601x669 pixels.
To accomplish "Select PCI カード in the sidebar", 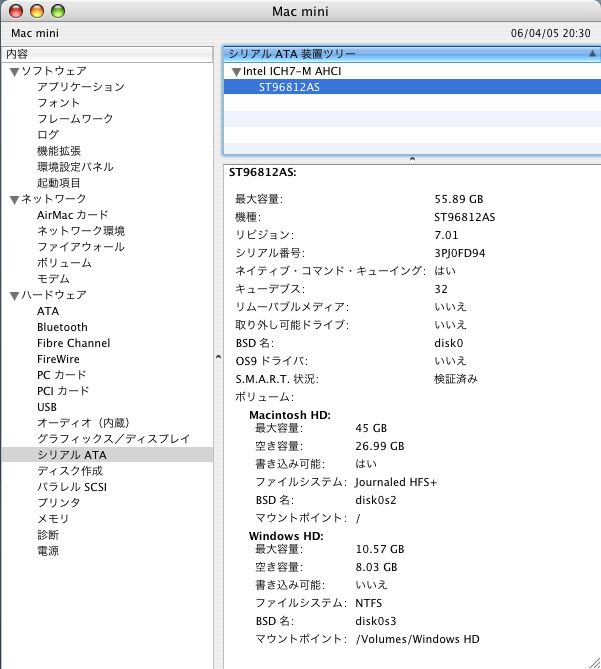I will click(x=63, y=391).
